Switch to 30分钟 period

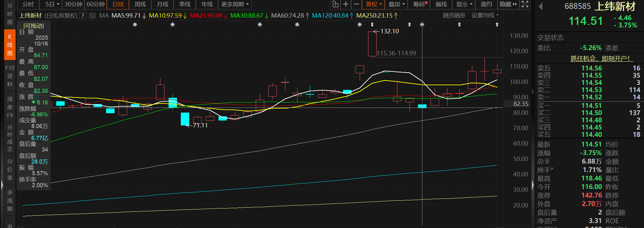pos(73,4)
